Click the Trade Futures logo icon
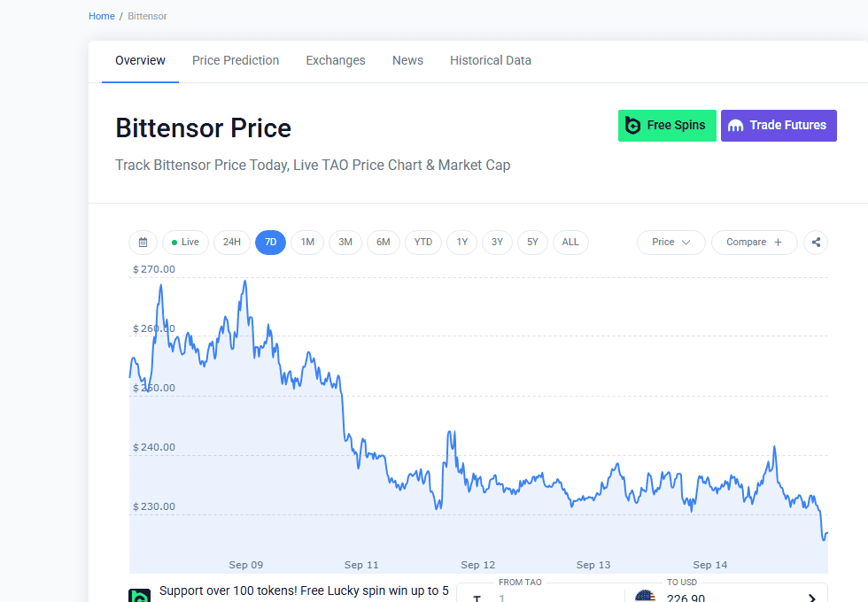The height and width of the screenshot is (602, 868). (x=735, y=126)
